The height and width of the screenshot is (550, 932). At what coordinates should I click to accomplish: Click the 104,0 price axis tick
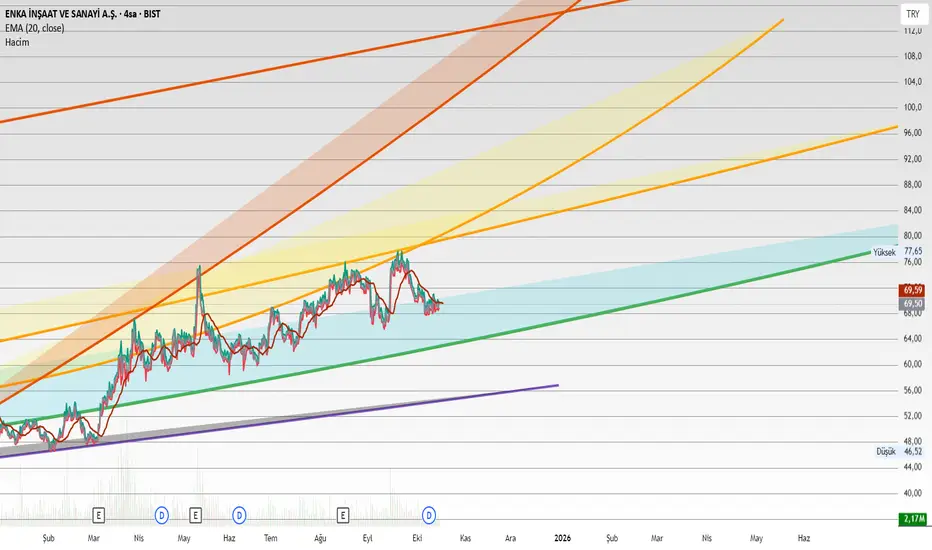point(913,82)
